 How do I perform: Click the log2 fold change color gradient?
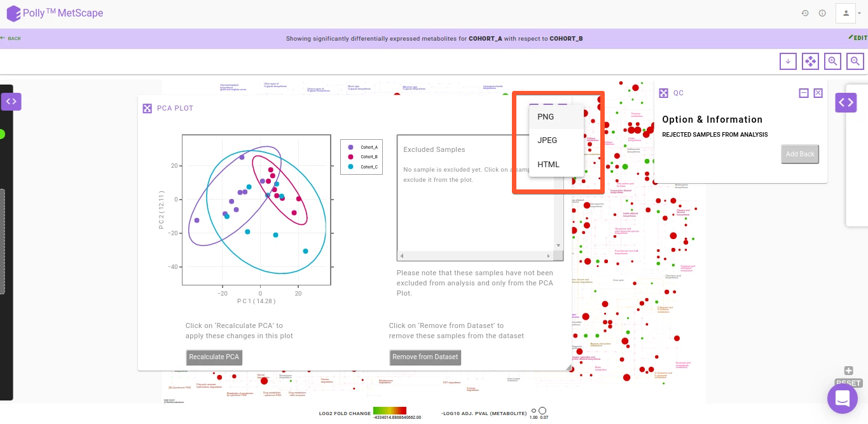[x=390, y=411]
